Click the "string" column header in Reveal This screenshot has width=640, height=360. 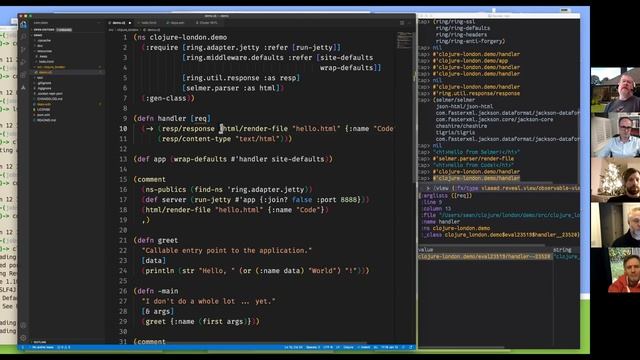[562, 250]
